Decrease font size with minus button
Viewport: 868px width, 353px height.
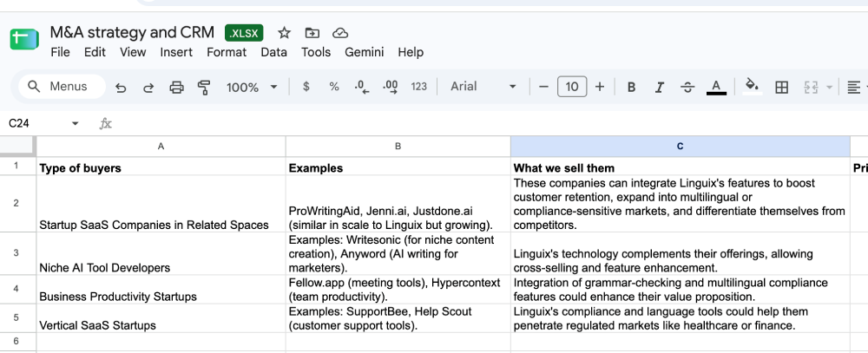pos(543,87)
